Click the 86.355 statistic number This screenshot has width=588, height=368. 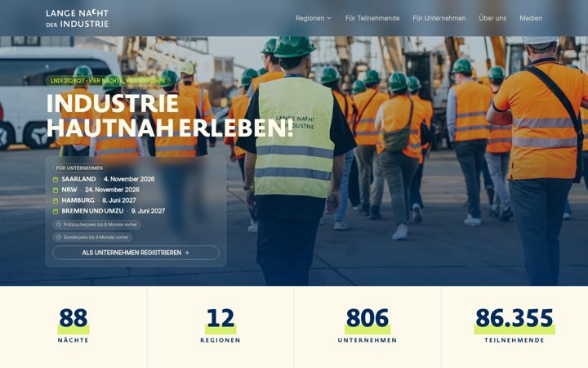point(514,318)
